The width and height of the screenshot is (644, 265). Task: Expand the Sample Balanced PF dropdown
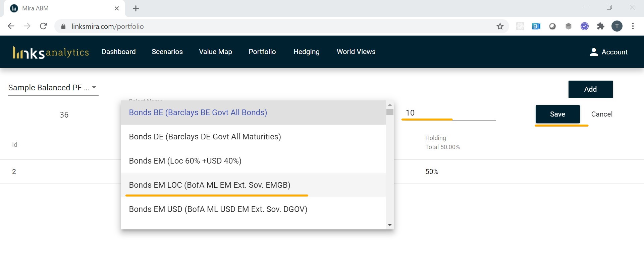point(53,88)
